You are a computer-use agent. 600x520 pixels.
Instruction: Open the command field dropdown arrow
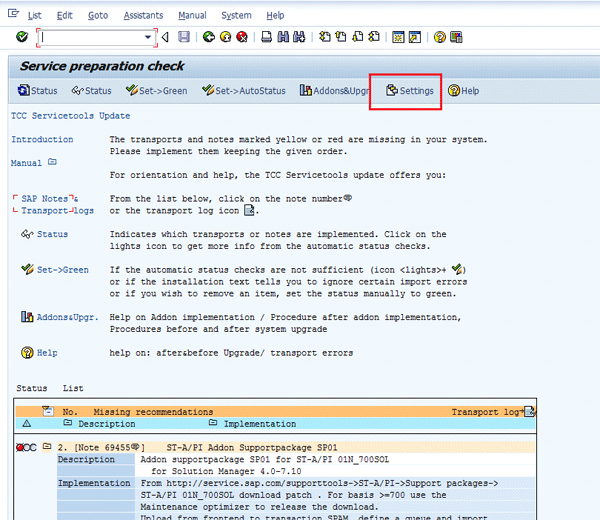[149, 37]
